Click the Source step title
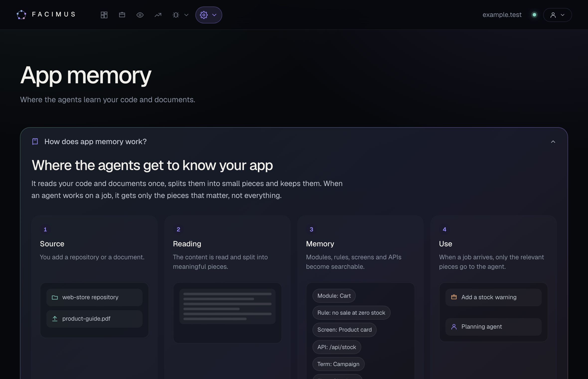 [52, 244]
